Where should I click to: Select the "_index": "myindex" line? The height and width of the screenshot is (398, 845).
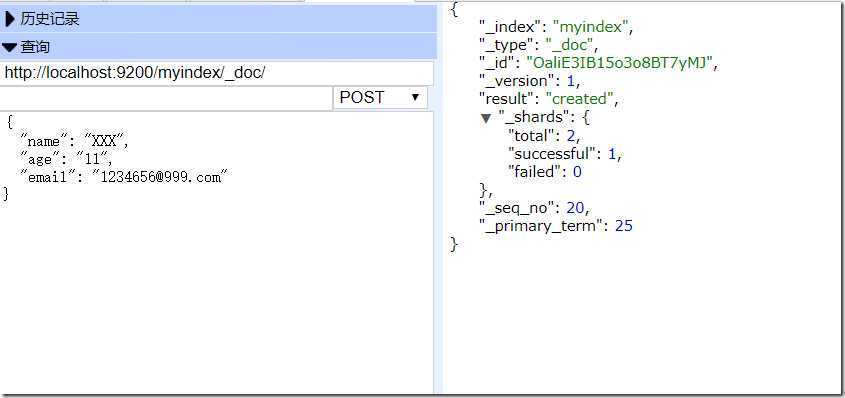(556, 26)
